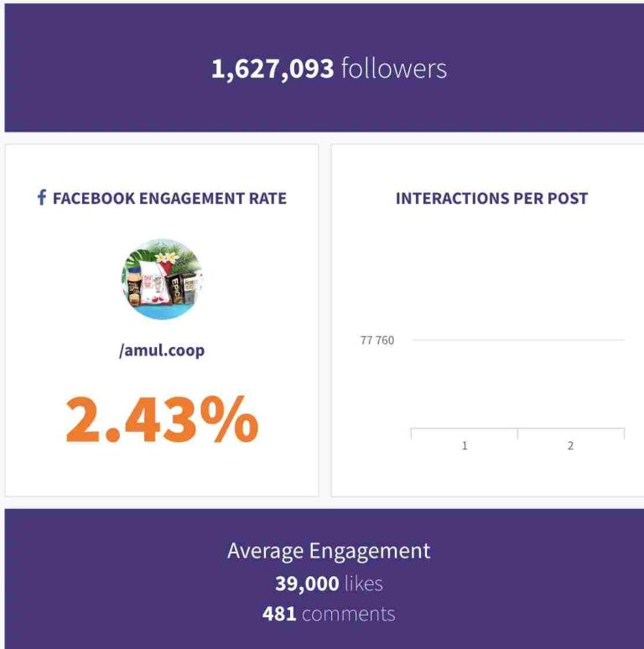Click the 77 760 axis label
644x649 pixels.
tap(377, 340)
